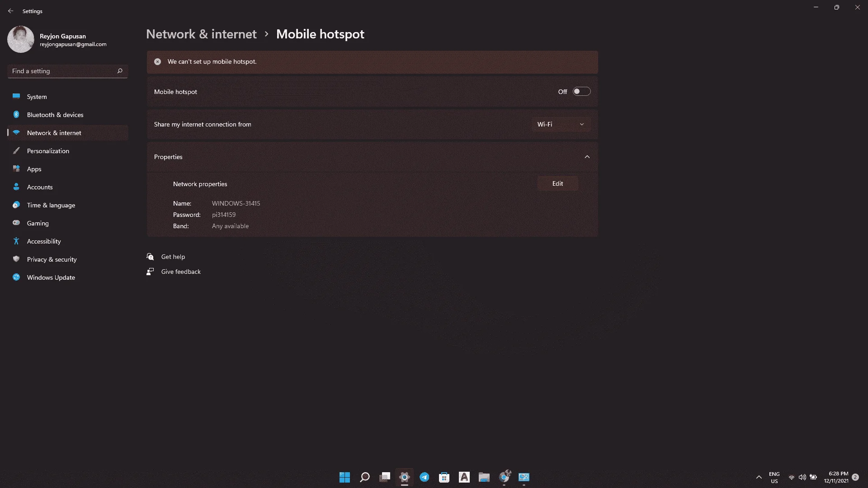
Task: Select Network & internet in sidebar
Action: pos(68,133)
